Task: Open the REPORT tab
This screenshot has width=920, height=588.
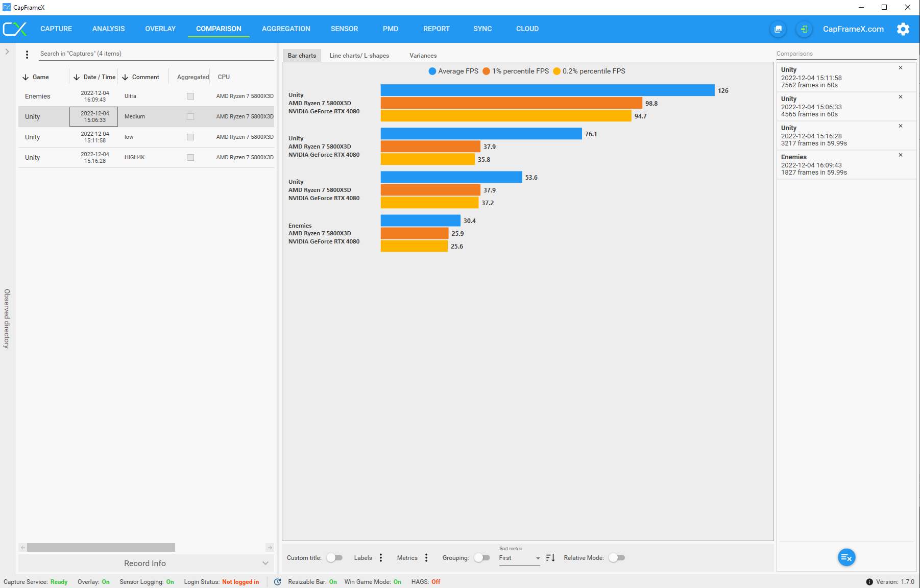Action: [x=437, y=29]
